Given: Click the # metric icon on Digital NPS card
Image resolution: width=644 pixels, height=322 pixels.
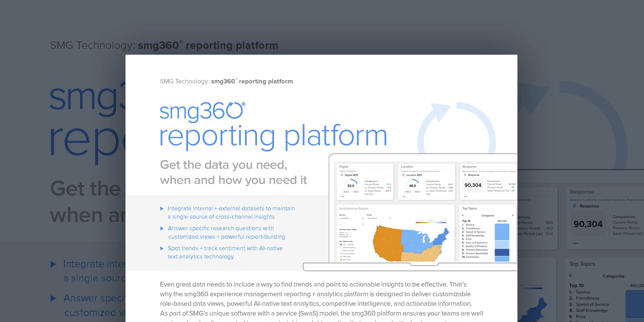Looking at the screenshot, I should click(x=342, y=175).
